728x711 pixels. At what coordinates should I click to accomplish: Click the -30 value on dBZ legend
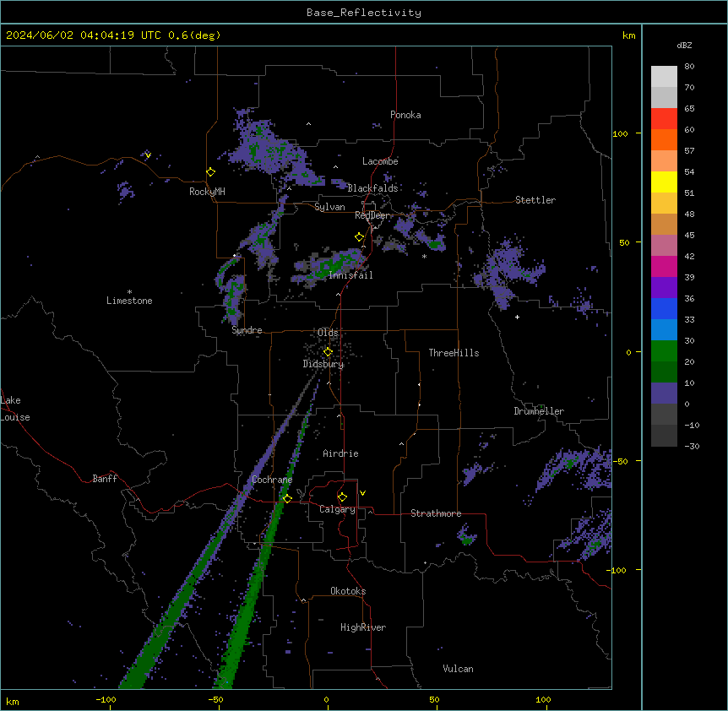coord(692,447)
